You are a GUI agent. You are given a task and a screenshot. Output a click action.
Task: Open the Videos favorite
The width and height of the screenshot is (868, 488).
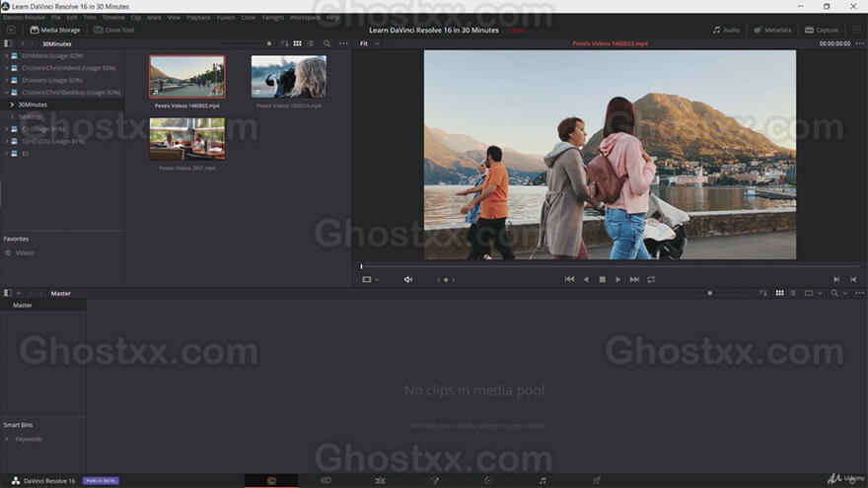pos(25,252)
